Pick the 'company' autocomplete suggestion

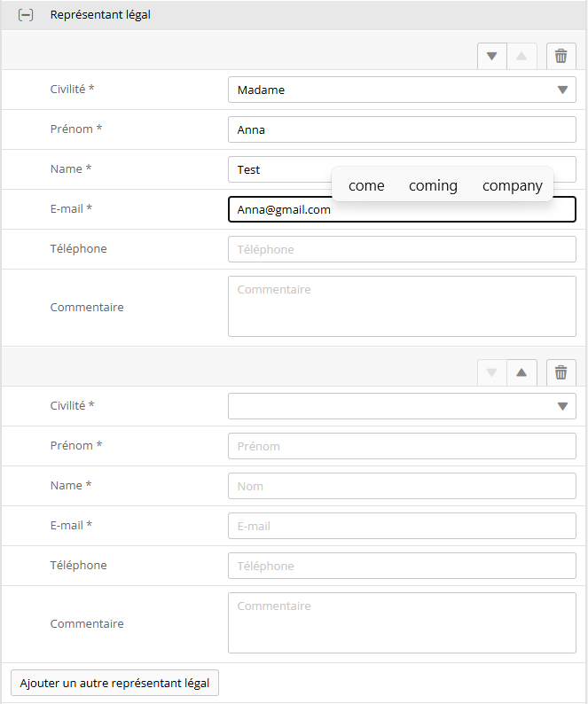[x=513, y=185]
